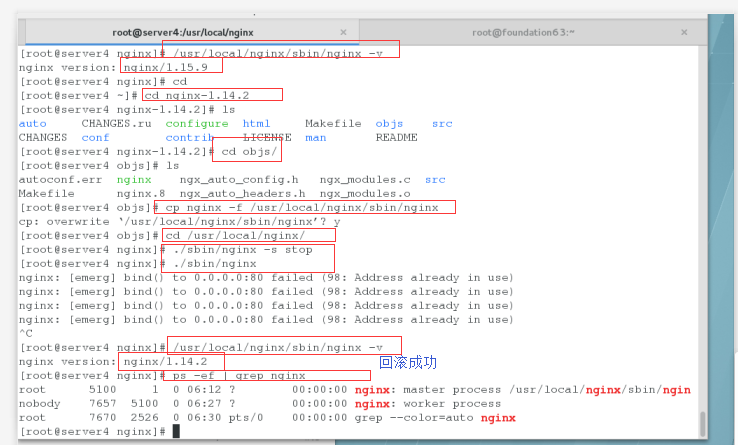Click the 'contrib' directory name
Screen dimensions: 738x445
point(190,138)
